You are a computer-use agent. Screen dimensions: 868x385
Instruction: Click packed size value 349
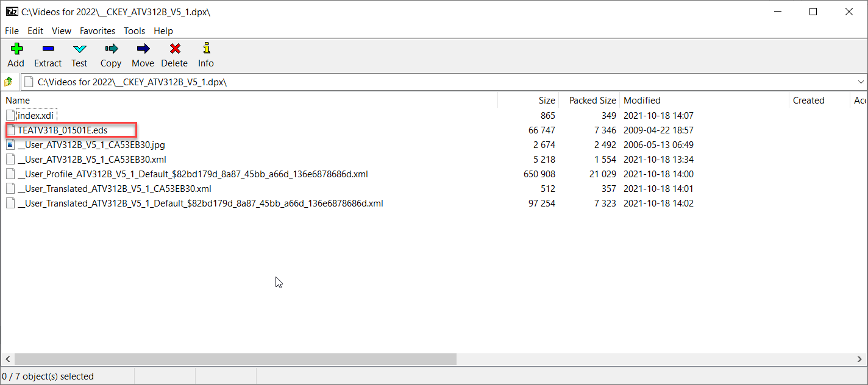608,116
